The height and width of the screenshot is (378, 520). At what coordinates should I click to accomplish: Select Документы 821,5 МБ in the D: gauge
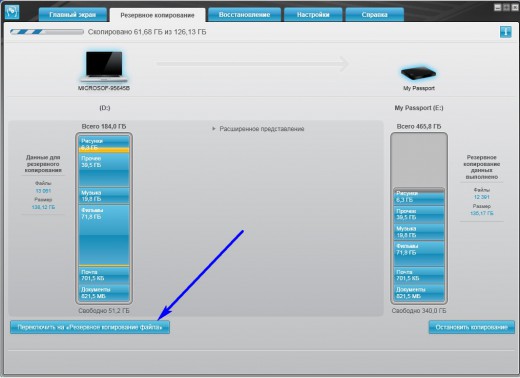click(x=104, y=293)
